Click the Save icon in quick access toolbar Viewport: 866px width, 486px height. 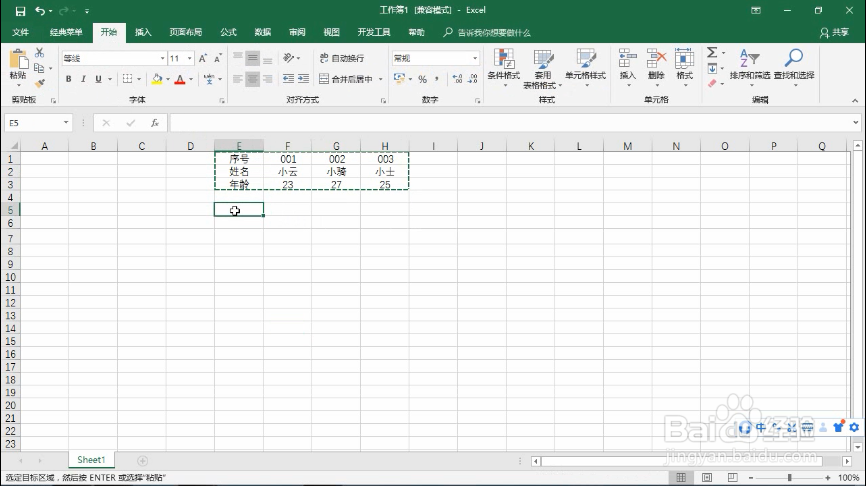coord(20,10)
